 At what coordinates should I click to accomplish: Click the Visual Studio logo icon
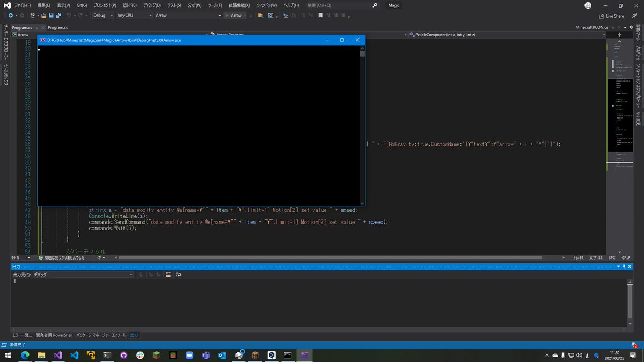[x=6, y=5]
